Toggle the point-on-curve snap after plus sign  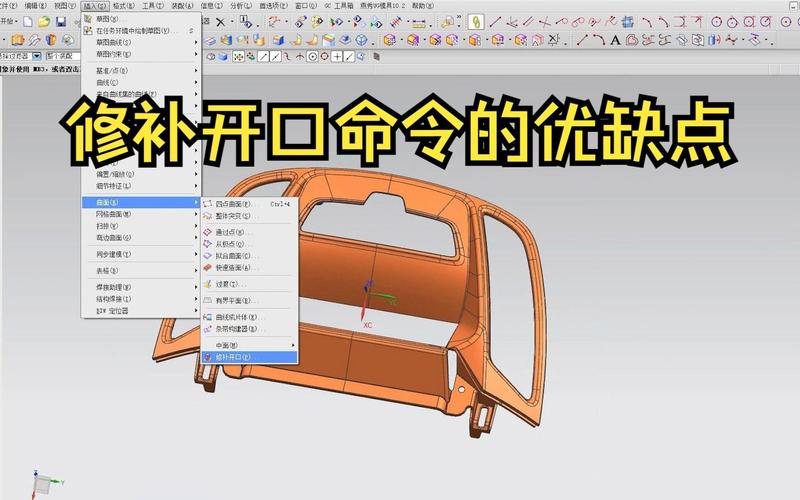click(x=349, y=57)
